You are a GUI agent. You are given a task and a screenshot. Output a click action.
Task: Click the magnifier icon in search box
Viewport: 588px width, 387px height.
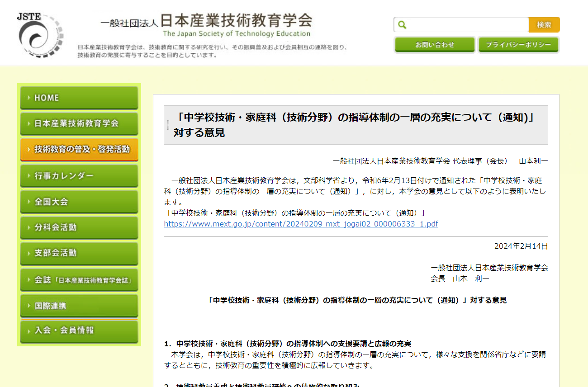[402, 25]
